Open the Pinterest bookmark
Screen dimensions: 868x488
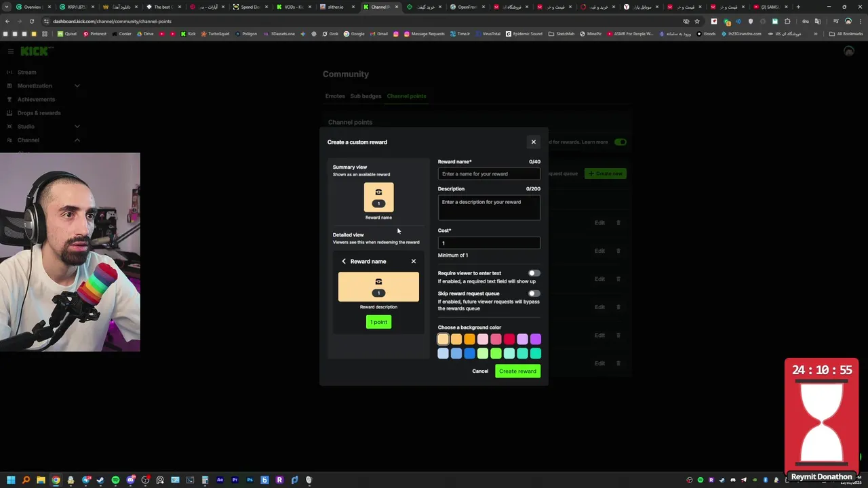(94, 33)
